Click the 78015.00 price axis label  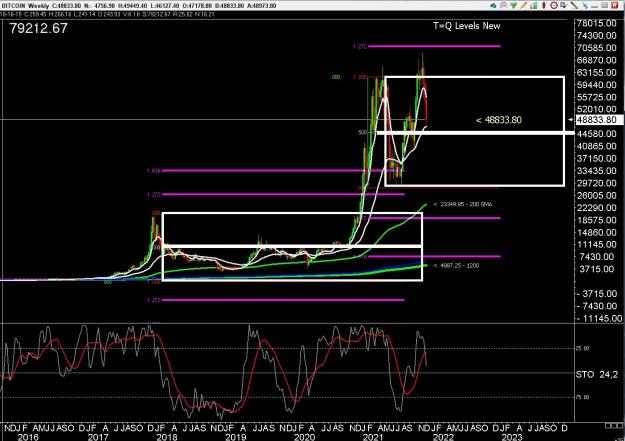tap(596, 23)
